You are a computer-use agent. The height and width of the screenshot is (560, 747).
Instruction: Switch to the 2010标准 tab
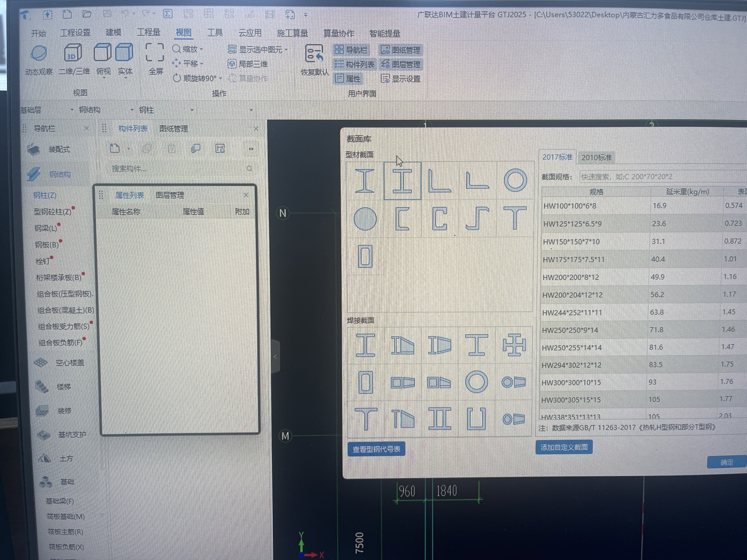point(596,157)
